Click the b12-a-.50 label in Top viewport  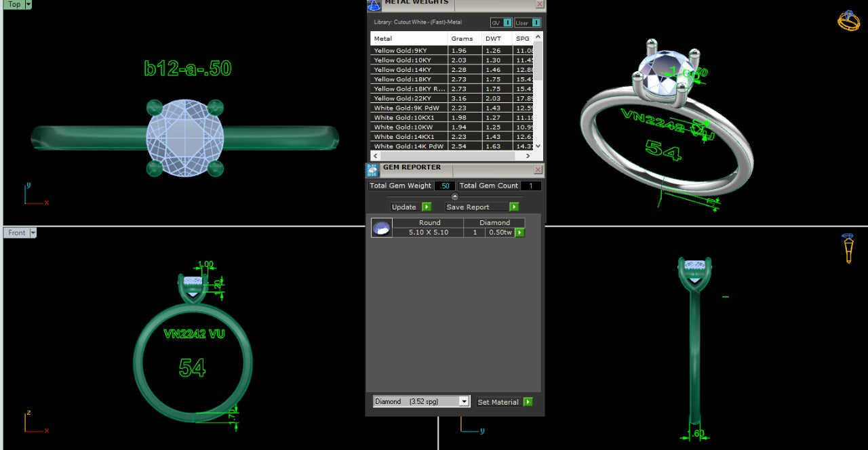pyautogui.click(x=188, y=68)
